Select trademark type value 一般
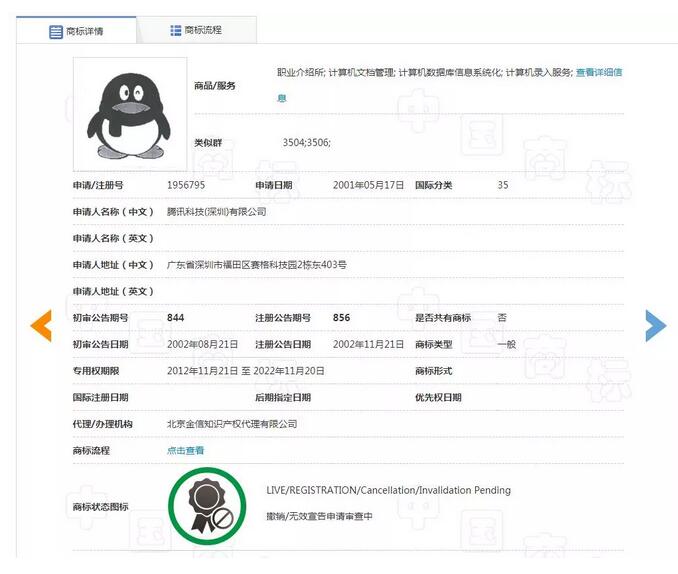This screenshot has height=574, width=678. click(506, 344)
